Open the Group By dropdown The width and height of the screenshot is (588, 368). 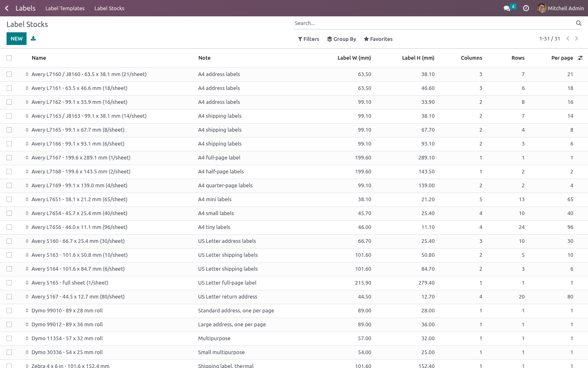(342, 39)
